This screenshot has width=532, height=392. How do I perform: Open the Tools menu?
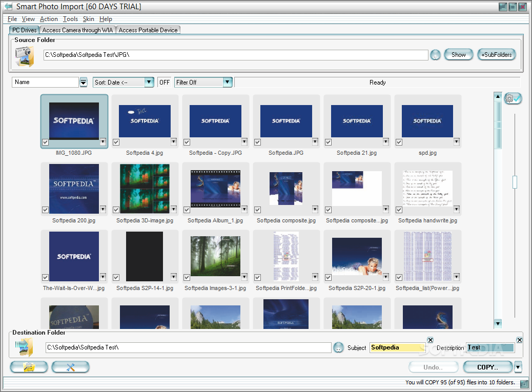[70, 19]
